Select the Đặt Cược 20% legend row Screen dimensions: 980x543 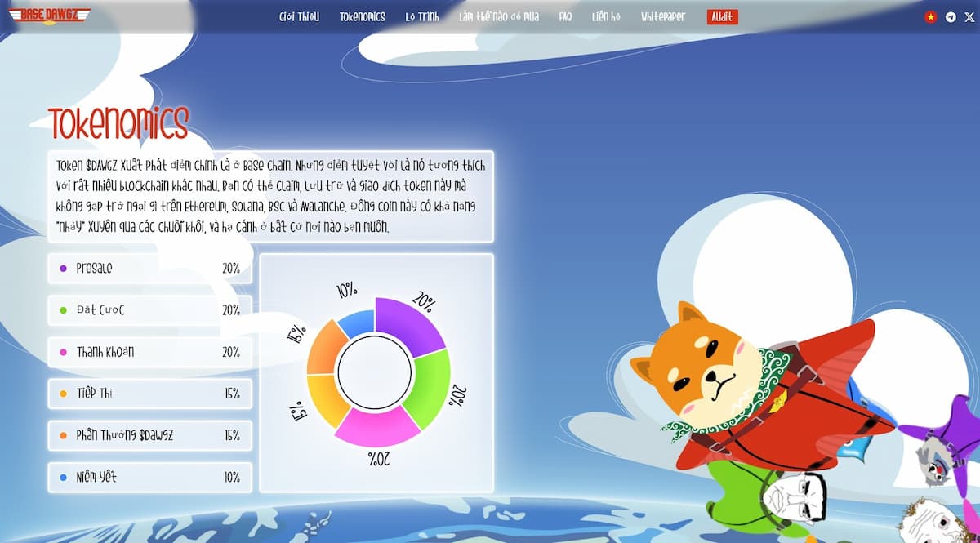150,310
